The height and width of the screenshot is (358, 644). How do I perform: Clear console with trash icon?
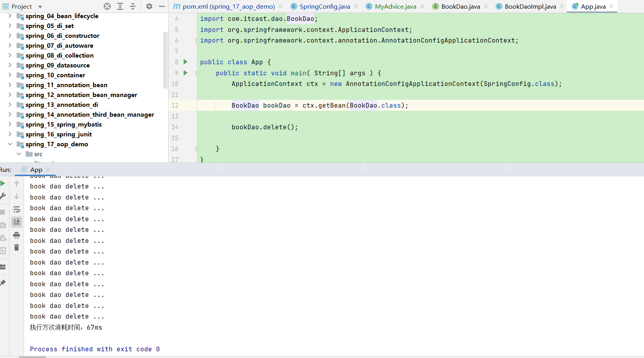click(x=17, y=248)
